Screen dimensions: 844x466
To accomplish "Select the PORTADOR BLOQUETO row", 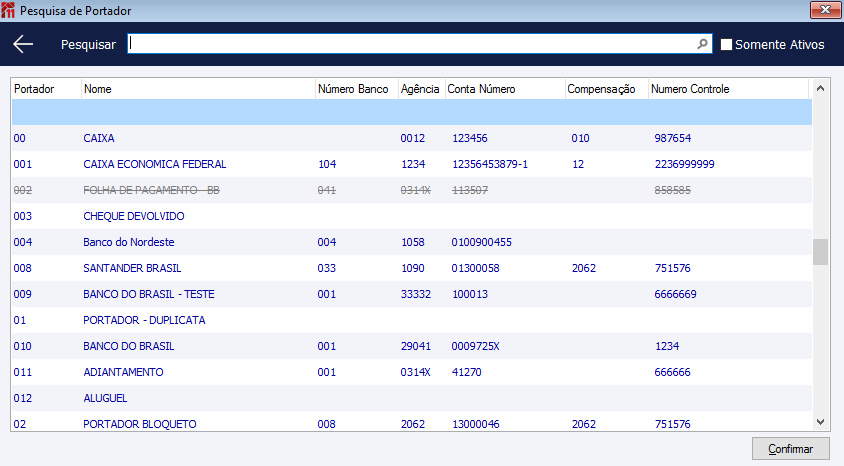I will tap(411, 423).
